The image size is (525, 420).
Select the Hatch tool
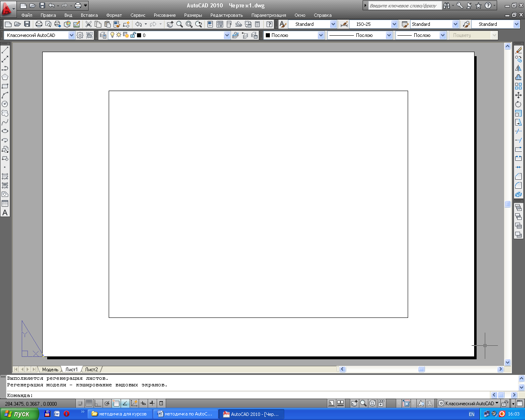tap(5, 176)
